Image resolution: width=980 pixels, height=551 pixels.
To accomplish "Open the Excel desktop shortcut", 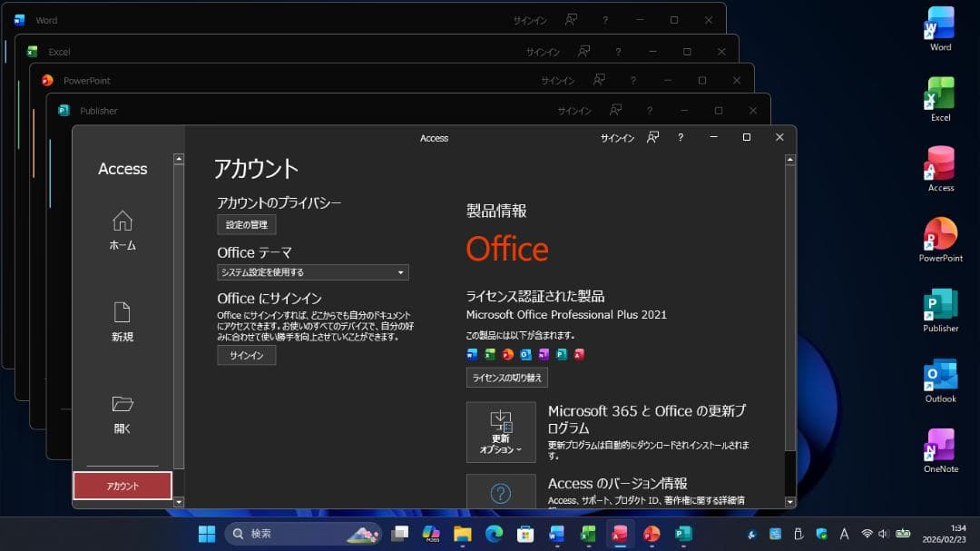I will click(x=940, y=99).
